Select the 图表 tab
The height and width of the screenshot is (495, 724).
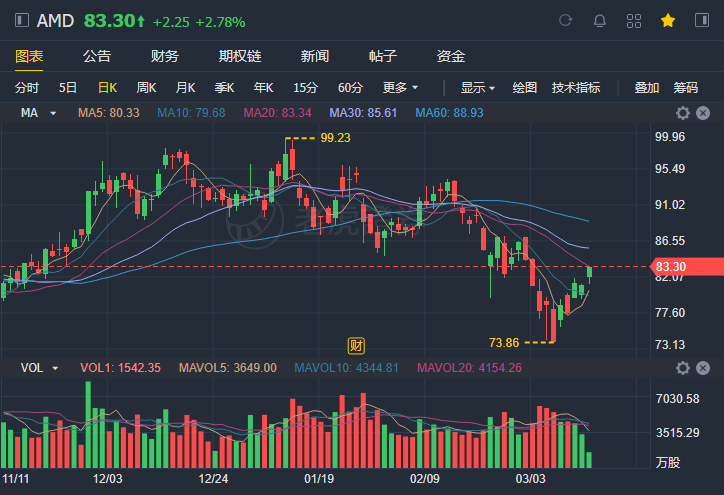click(x=29, y=56)
